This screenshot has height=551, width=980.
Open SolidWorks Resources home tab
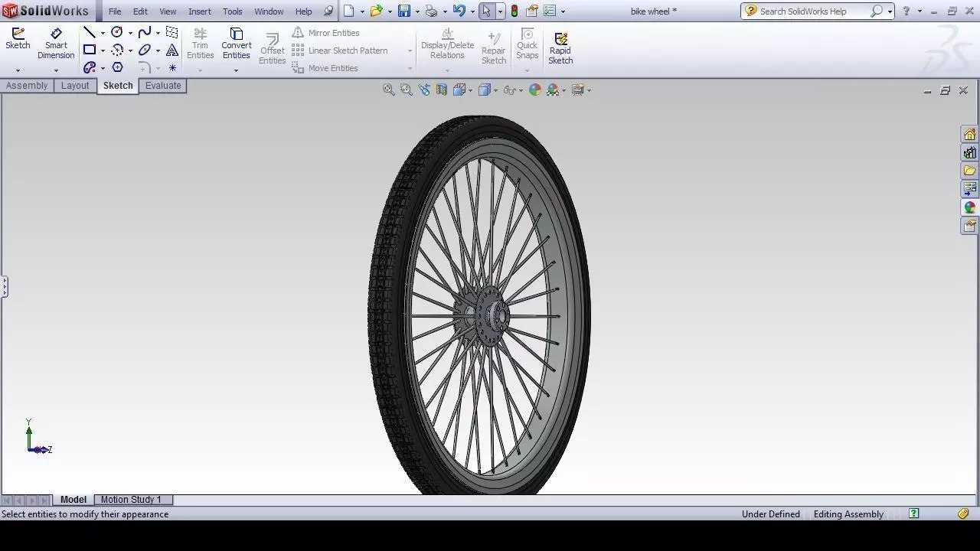tap(969, 134)
